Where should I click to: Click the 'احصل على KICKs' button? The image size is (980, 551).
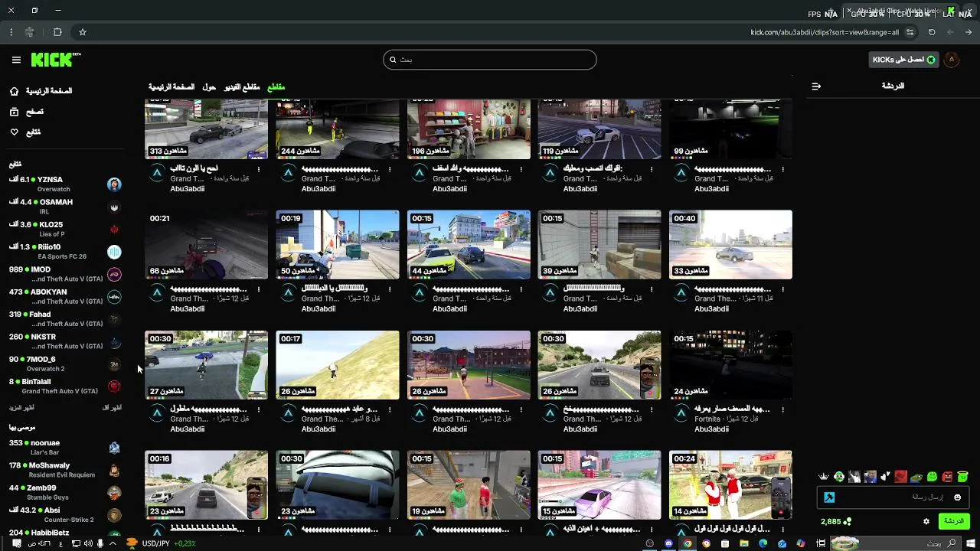click(x=903, y=60)
